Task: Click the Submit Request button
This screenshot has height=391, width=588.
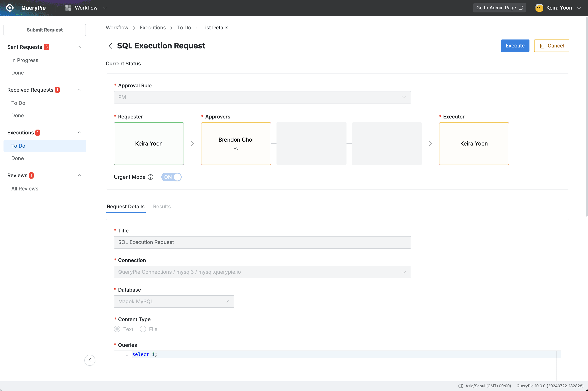Action: tap(45, 30)
